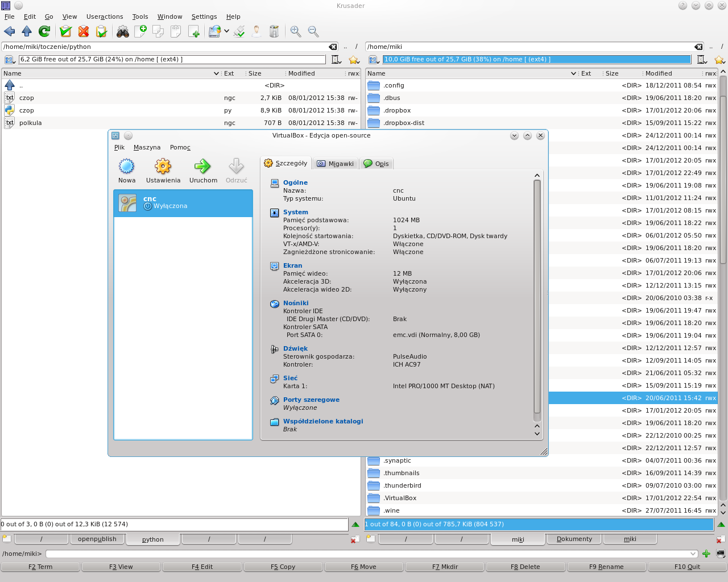Jump to root with left panel slash button
The image size is (728, 582).
(357, 47)
